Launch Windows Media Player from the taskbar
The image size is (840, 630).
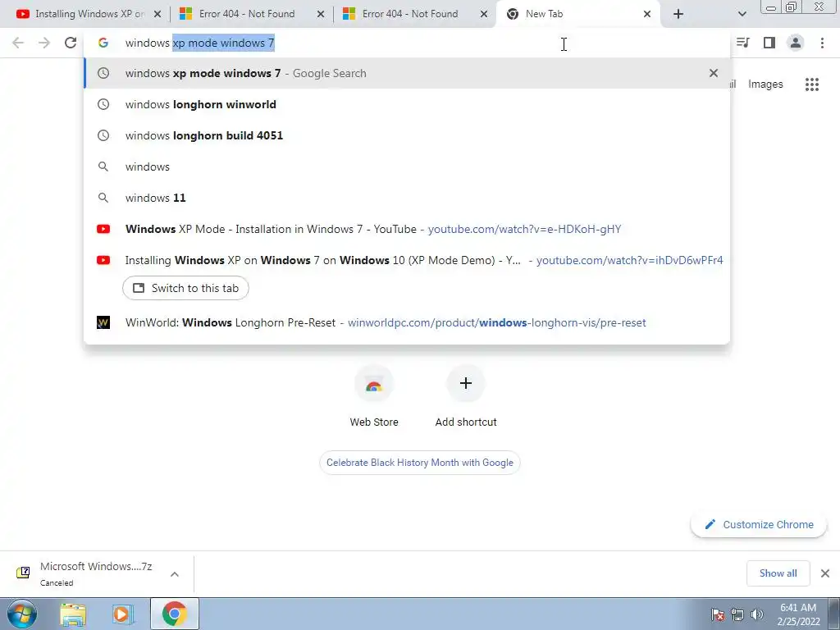click(x=123, y=614)
